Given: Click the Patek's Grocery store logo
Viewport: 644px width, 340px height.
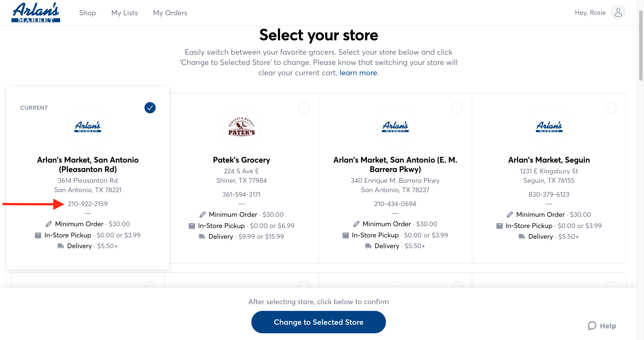Looking at the screenshot, I should pyautogui.click(x=241, y=127).
